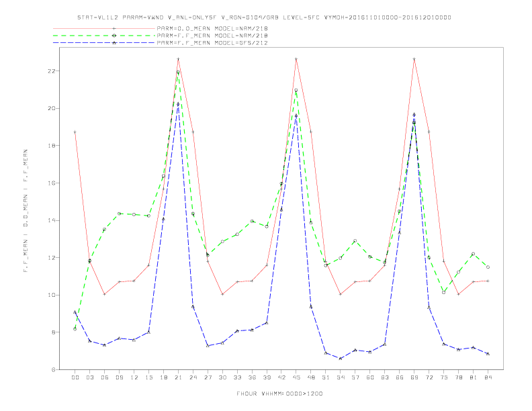
Task: Click x-axis forecast hour label 39
Action: click(267, 377)
